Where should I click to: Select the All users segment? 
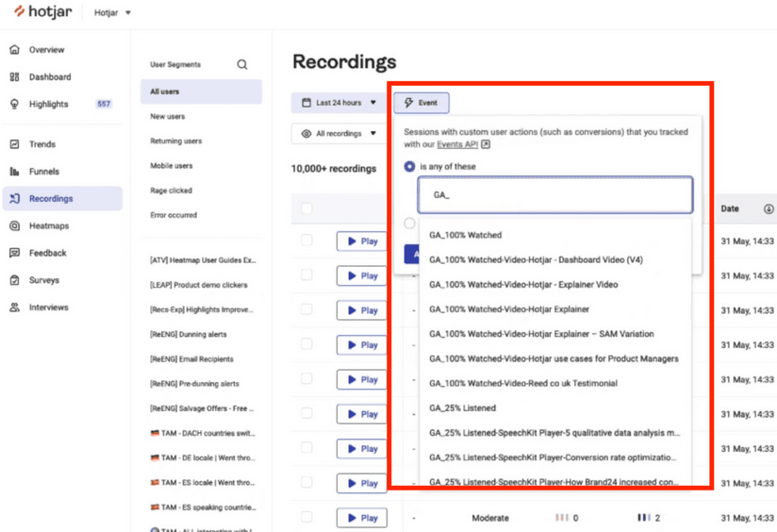tap(201, 91)
